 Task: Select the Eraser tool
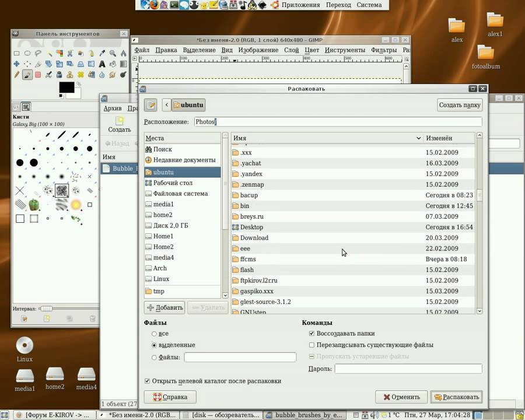click(x=38, y=74)
